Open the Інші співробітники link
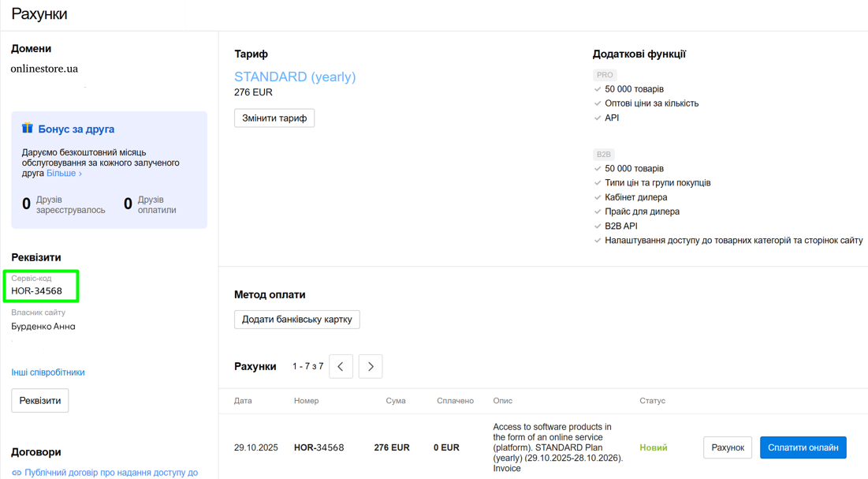This screenshot has width=868, height=479. (48, 372)
